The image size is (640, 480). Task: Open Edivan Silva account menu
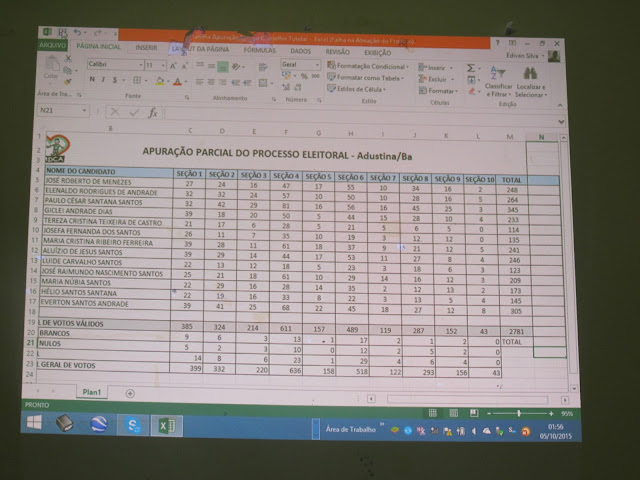coord(525,56)
